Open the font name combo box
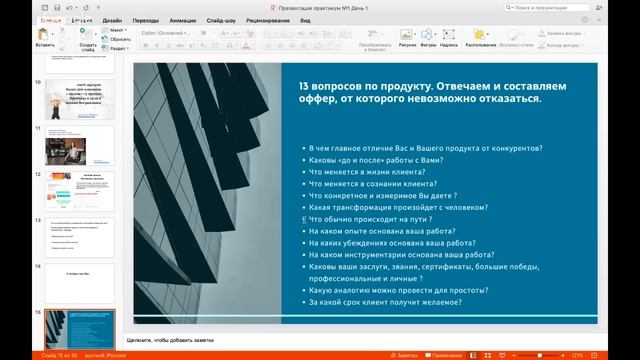The height and width of the screenshot is (360, 640). (x=167, y=33)
